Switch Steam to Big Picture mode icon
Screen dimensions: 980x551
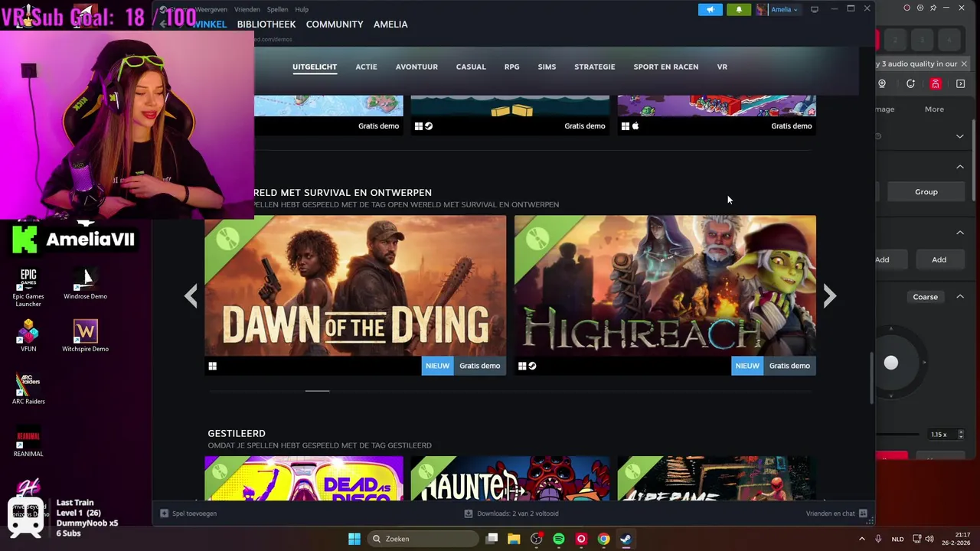click(815, 9)
